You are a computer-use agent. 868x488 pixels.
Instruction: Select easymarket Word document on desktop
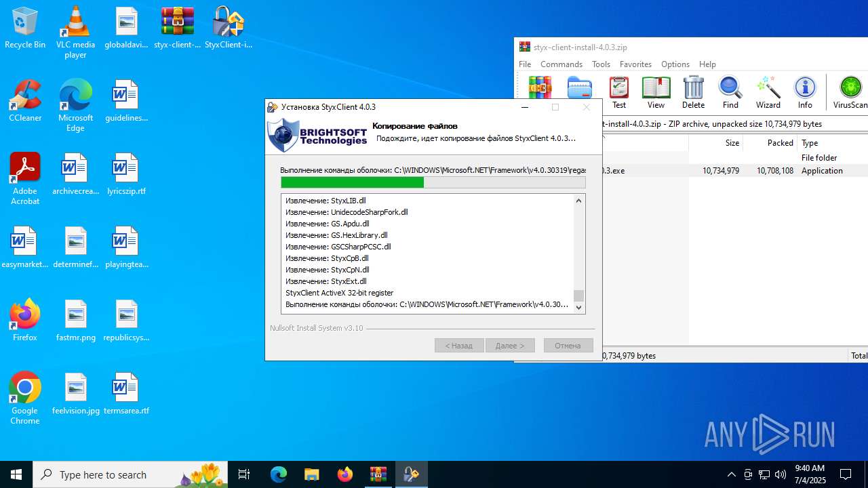[25, 248]
